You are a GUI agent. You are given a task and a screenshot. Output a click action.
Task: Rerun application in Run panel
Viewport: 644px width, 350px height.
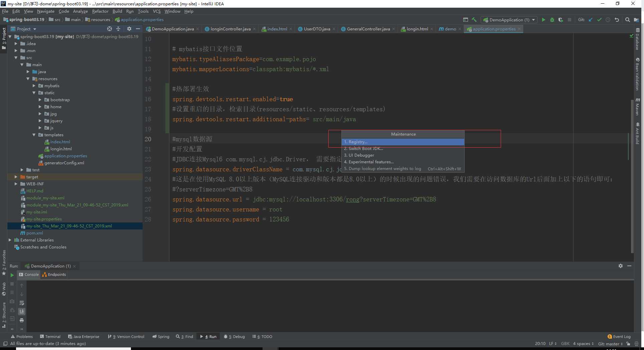12,275
